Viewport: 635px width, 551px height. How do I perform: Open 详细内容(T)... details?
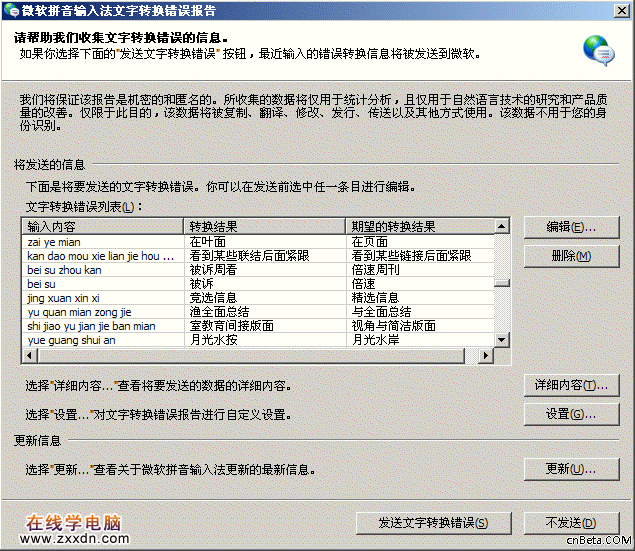pos(571,385)
